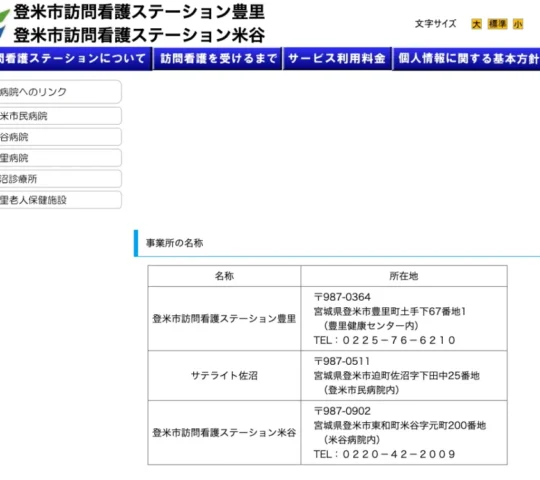Click the site title 登米市訪問看護ステーション米谷

coord(139,35)
